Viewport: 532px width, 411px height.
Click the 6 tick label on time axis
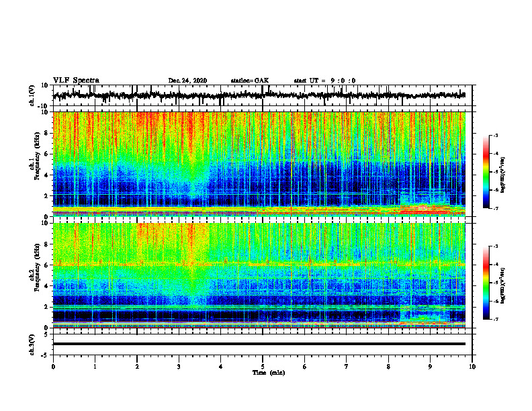tap(305, 367)
